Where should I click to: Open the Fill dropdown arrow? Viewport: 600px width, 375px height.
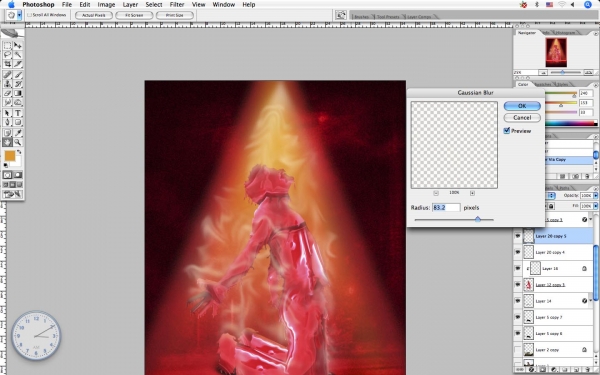pos(595,206)
